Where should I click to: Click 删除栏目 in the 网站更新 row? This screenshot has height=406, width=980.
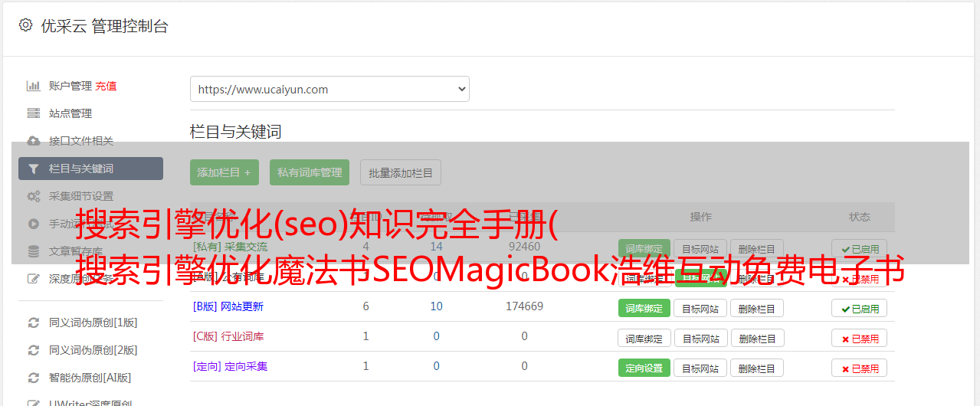(756, 308)
